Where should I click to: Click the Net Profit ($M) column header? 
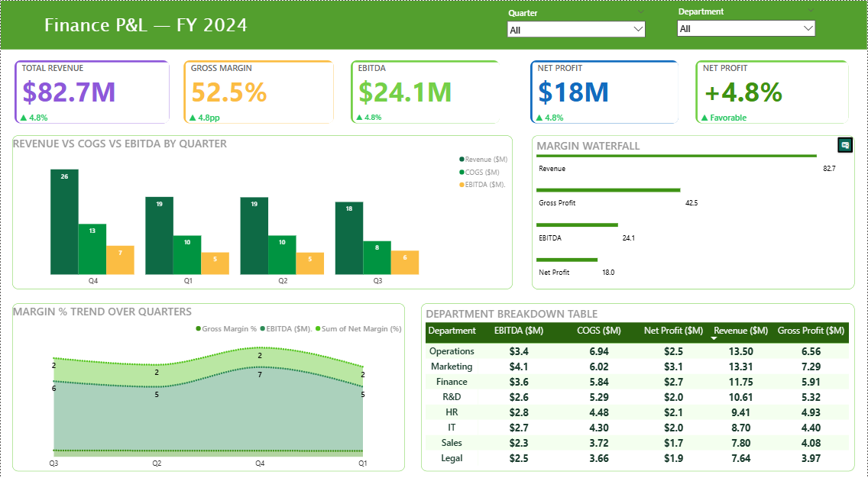673,331
